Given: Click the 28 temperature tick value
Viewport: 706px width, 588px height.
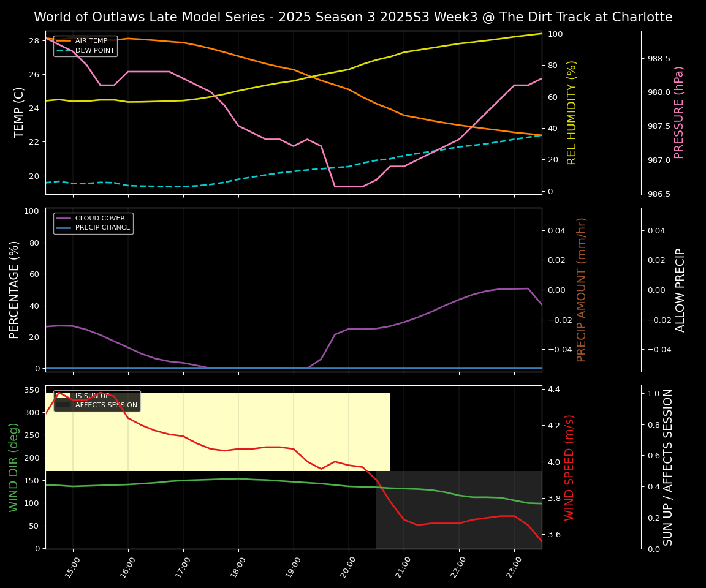Looking at the screenshot, I should pos(34,41).
